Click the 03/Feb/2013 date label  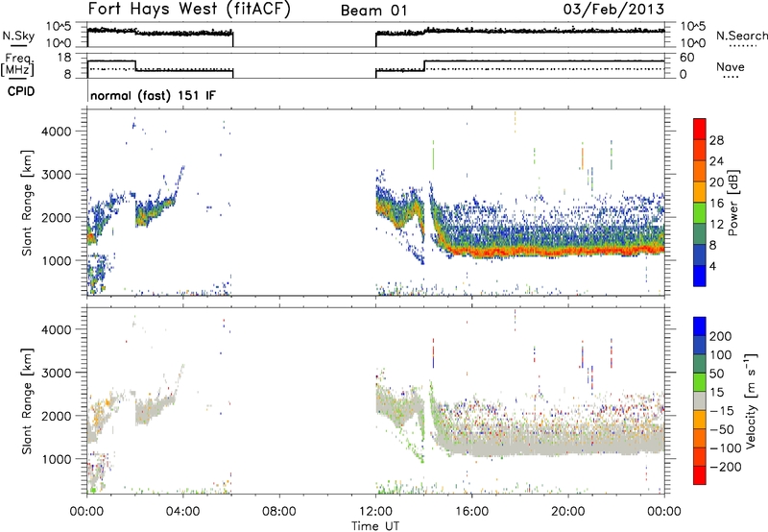613,10
